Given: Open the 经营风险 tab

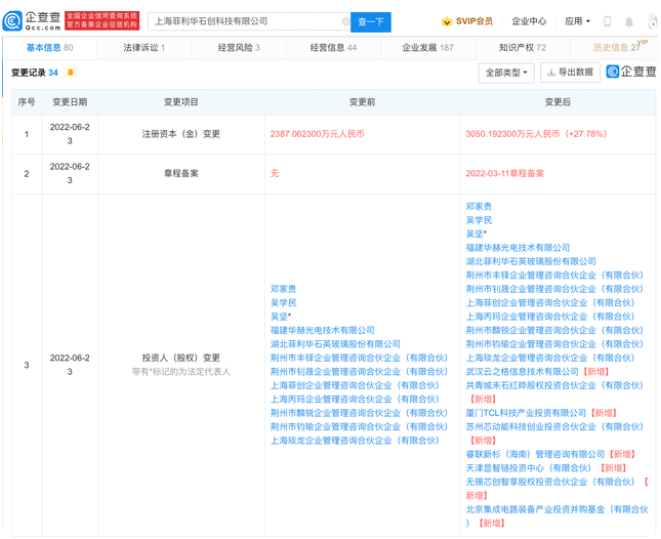Looking at the screenshot, I should (x=239, y=48).
